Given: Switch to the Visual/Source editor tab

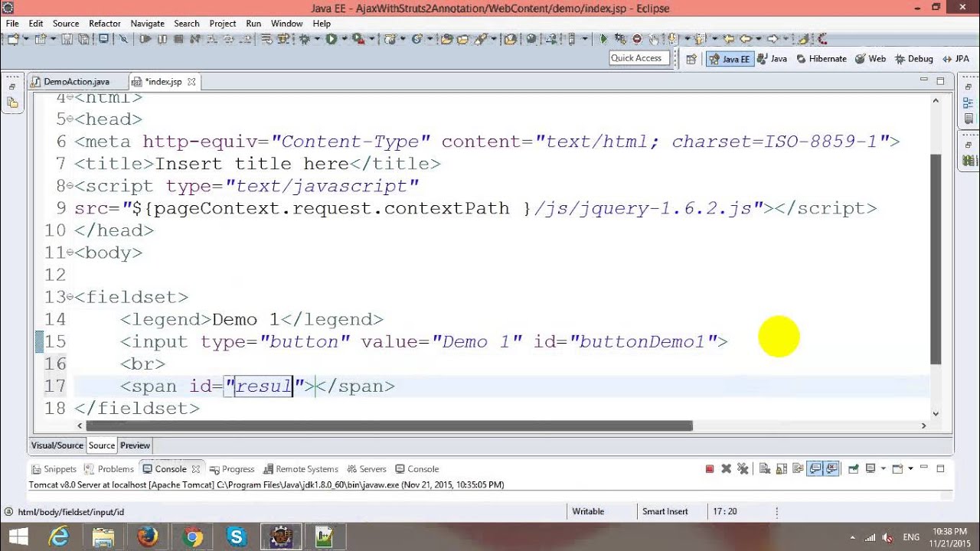Looking at the screenshot, I should pos(57,445).
